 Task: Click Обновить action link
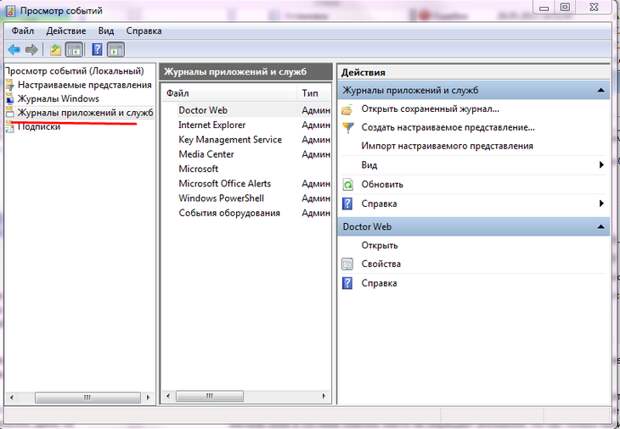coord(382,185)
